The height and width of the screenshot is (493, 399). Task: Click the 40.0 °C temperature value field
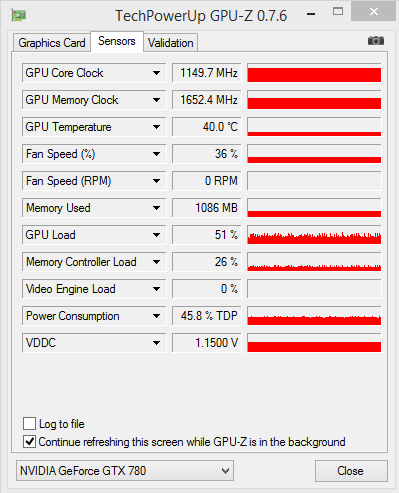(x=206, y=127)
